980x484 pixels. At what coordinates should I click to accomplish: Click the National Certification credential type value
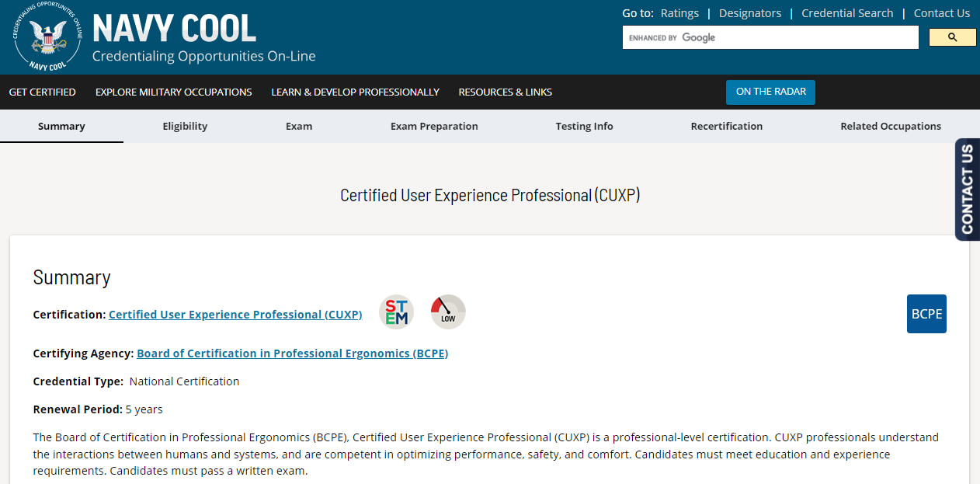pyautogui.click(x=184, y=381)
